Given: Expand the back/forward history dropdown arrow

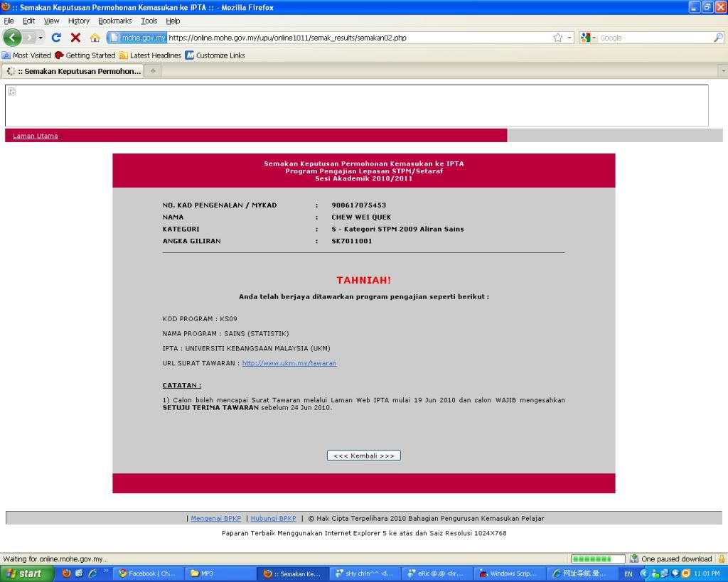Looking at the screenshot, I should pyautogui.click(x=41, y=38).
